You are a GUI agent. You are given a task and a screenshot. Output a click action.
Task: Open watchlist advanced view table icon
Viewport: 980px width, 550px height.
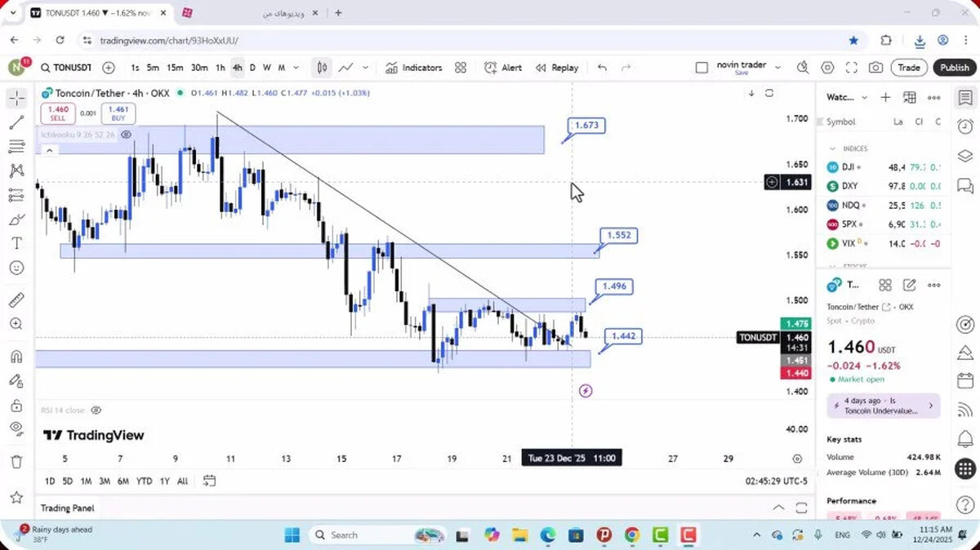909,97
